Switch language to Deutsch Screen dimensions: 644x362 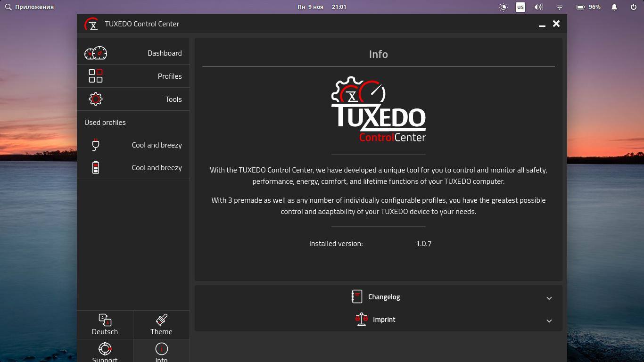pyautogui.click(x=105, y=325)
